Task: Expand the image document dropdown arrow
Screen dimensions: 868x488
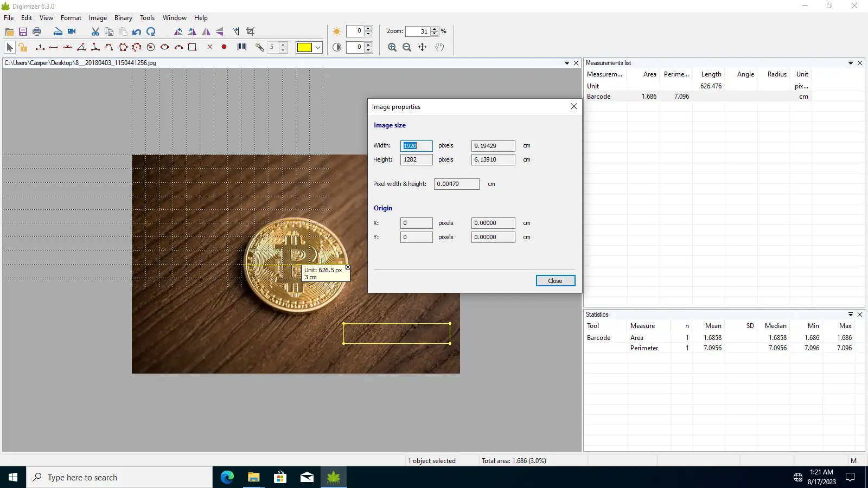Action: pos(567,63)
